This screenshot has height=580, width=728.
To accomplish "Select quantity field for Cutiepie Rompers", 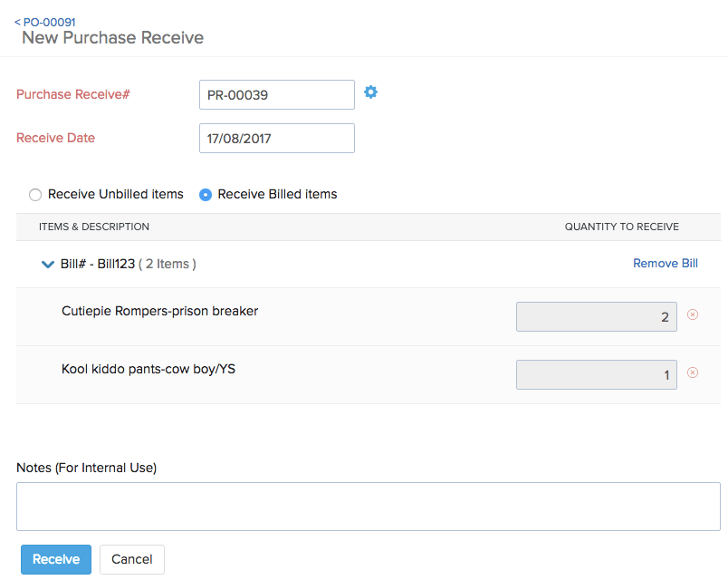I will pos(596,315).
